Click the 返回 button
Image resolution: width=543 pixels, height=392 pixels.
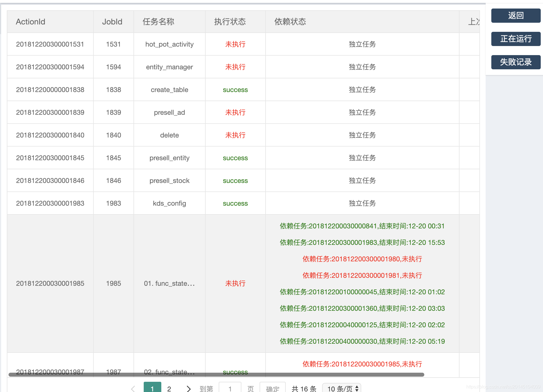[516, 16]
